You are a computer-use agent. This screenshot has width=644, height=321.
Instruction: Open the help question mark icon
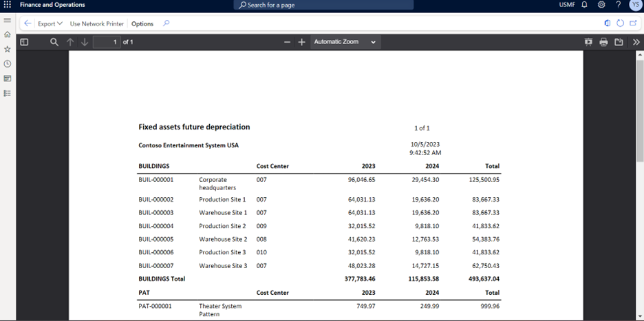coord(618,5)
